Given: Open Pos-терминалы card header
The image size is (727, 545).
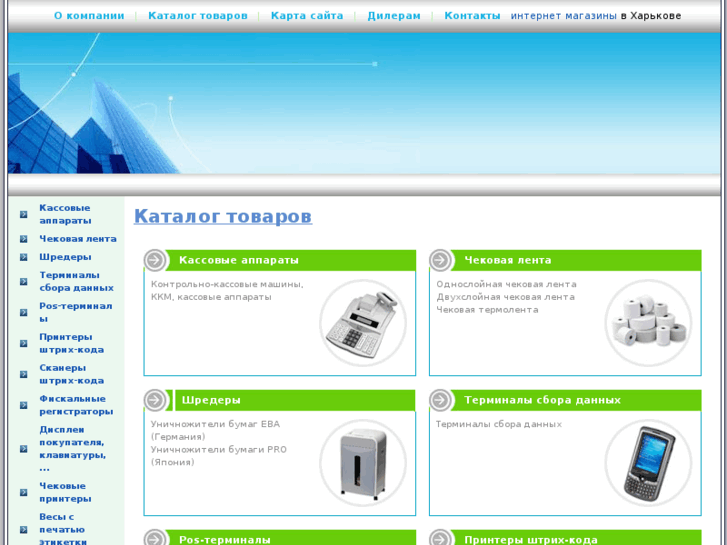Looking at the screenshot, I should coord(225,540).
